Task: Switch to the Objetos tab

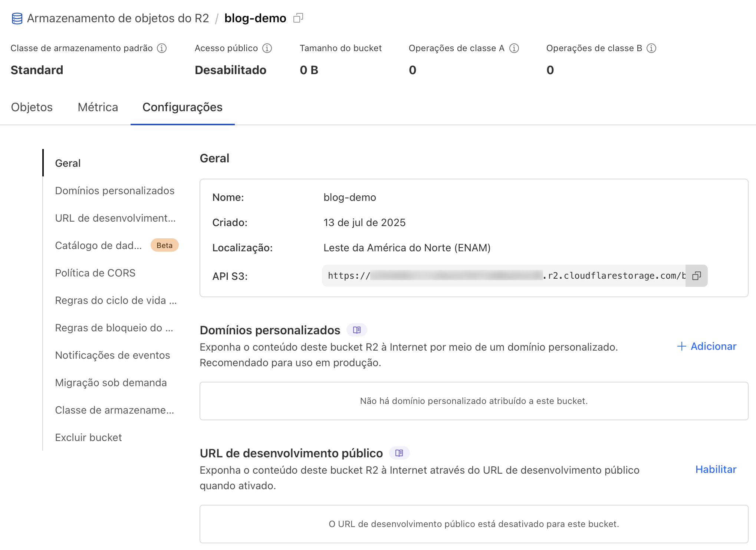Action: [x=32, y=107]
